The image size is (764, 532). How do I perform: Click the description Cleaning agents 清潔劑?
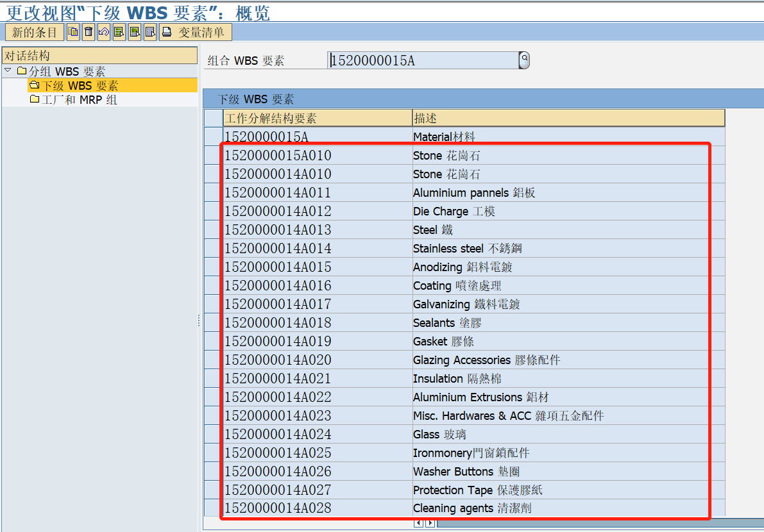472,508
